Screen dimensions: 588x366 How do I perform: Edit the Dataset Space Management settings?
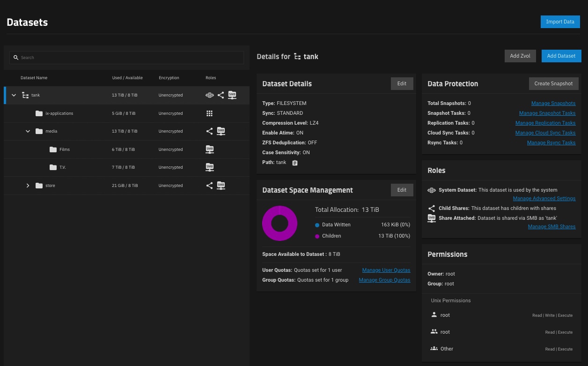(402, 190)
